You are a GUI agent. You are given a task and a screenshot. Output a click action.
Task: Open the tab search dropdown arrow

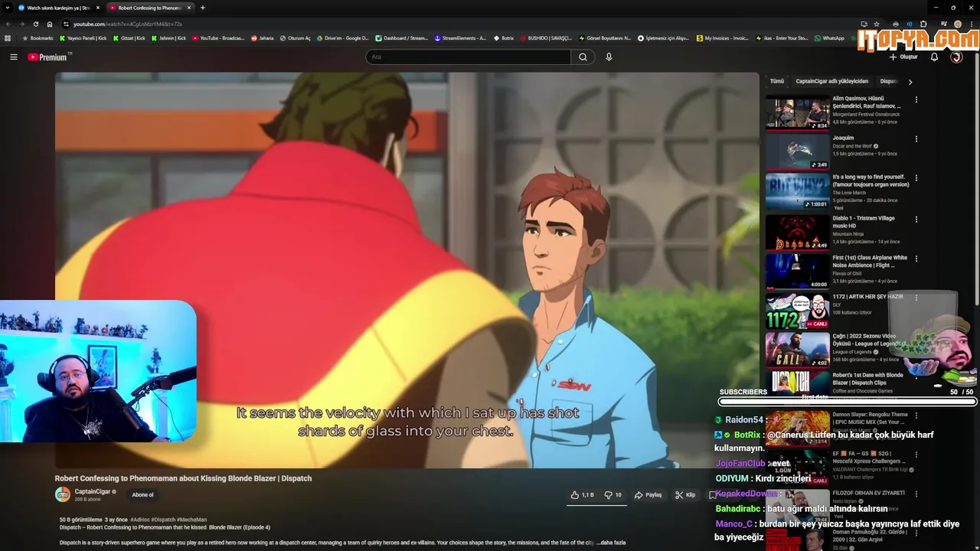[7, 8]
